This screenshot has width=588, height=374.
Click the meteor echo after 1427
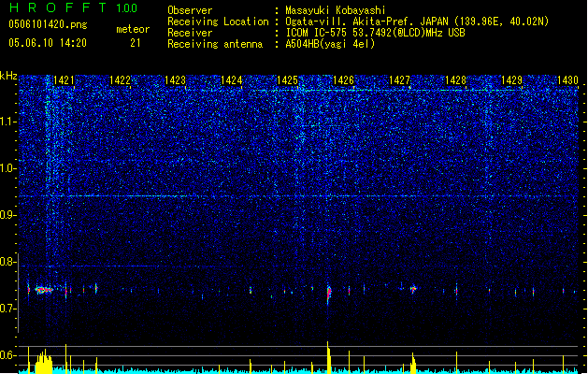[413, 289]
